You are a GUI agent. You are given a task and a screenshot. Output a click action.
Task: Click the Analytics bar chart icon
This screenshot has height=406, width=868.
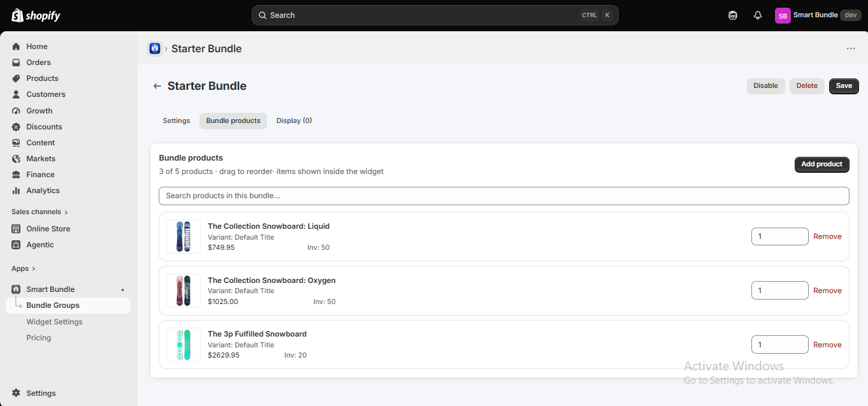(16, 191)
